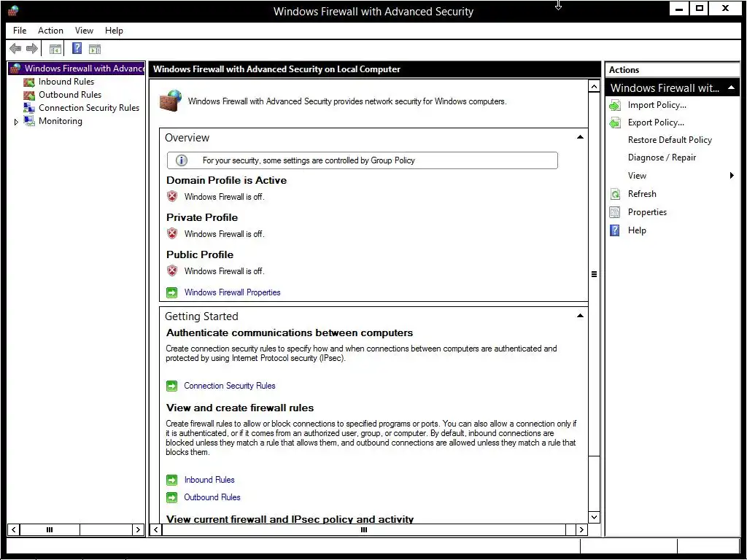This screenshot has height=560, width=747.
Task: Collapse the Getting Started section
Action: click(x=580, y=316)
